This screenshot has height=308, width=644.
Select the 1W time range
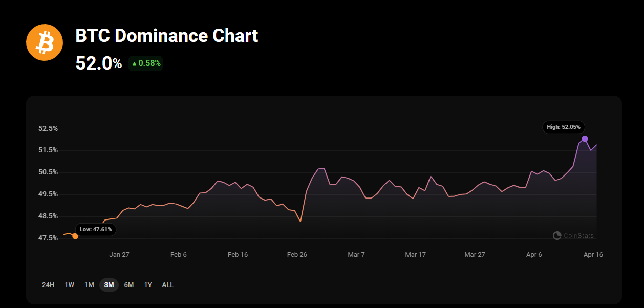69,284
